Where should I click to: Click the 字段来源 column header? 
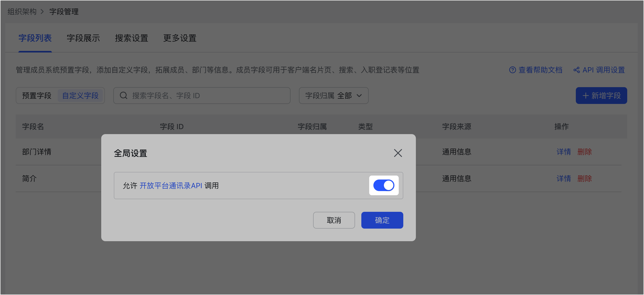(x=457, y=127)
